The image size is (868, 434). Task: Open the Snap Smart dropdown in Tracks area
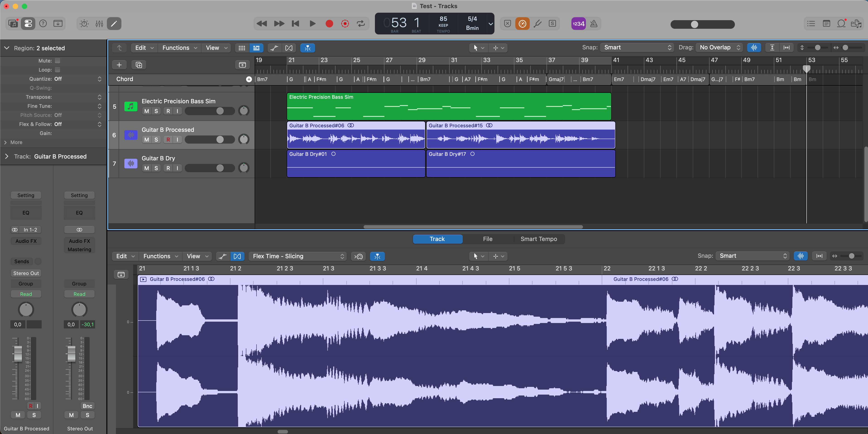tap(637, 48)
